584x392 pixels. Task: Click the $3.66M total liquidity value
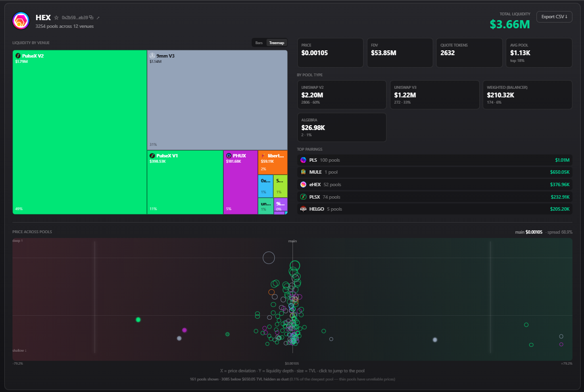(x=510, y=24)
